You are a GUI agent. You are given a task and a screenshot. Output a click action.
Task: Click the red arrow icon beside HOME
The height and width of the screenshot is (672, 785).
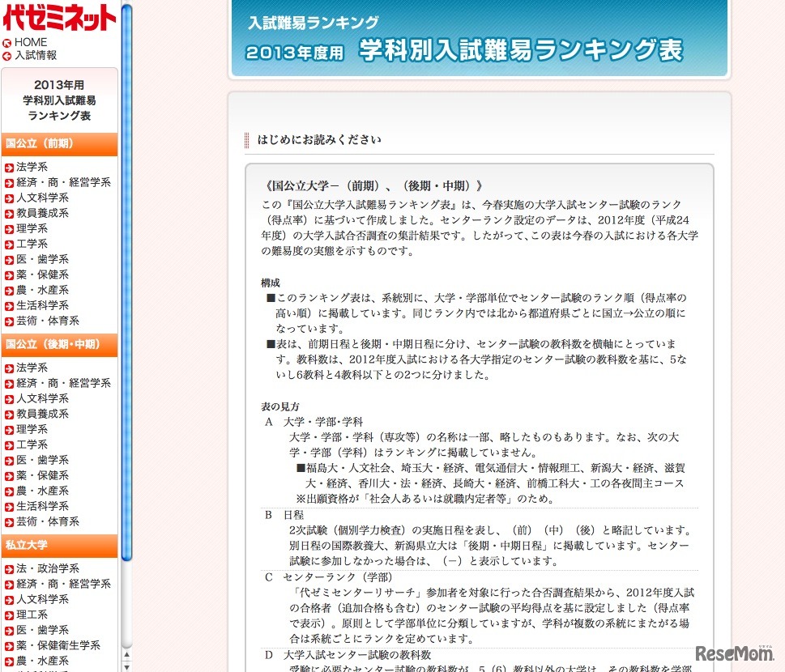pyautogui.click(x=7, y=43)
